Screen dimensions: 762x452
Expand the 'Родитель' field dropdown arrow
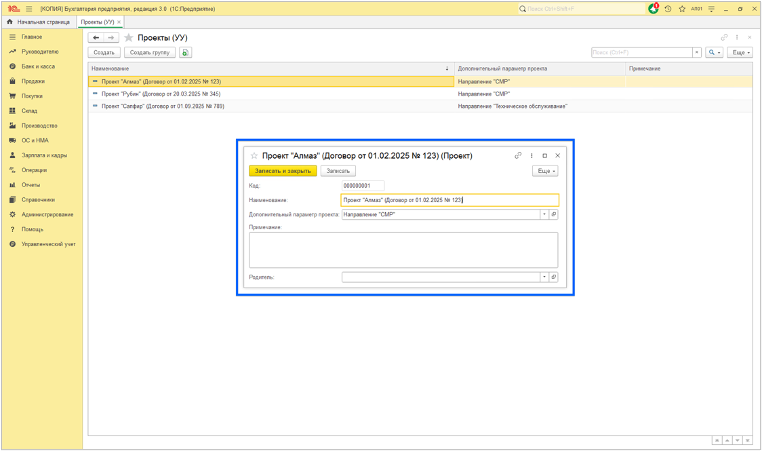coord(545,277)
